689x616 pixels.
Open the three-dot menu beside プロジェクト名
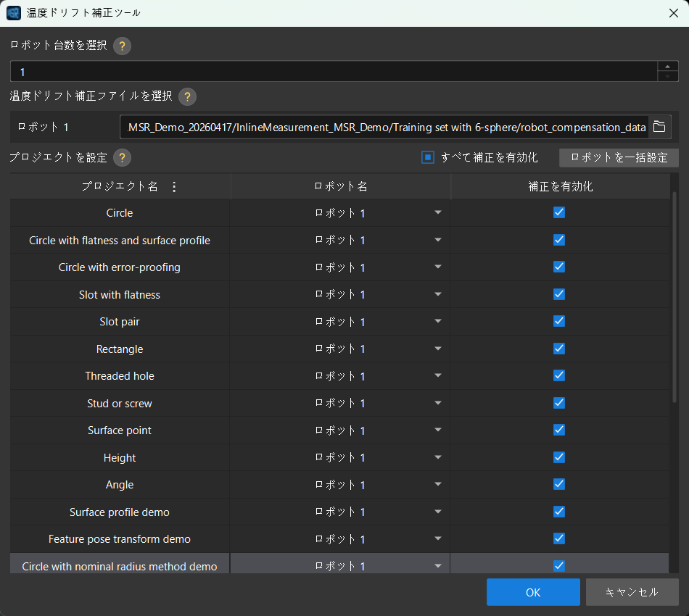174,187
